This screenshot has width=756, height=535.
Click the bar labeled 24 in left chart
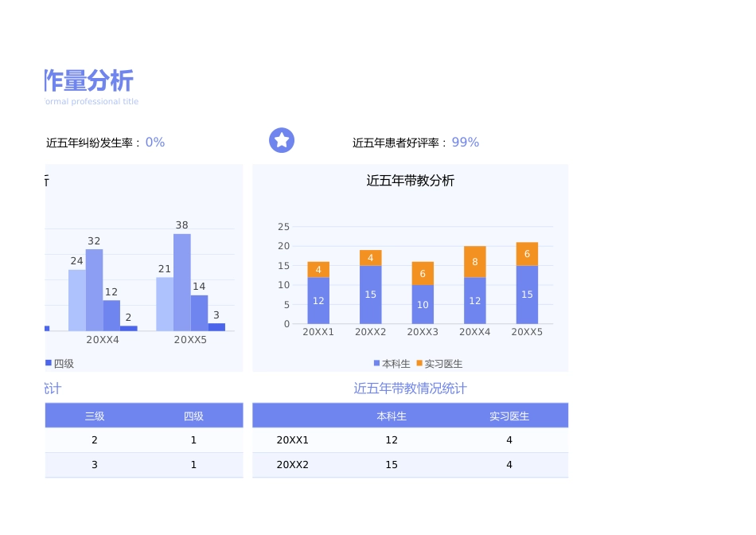coord(77,300)
